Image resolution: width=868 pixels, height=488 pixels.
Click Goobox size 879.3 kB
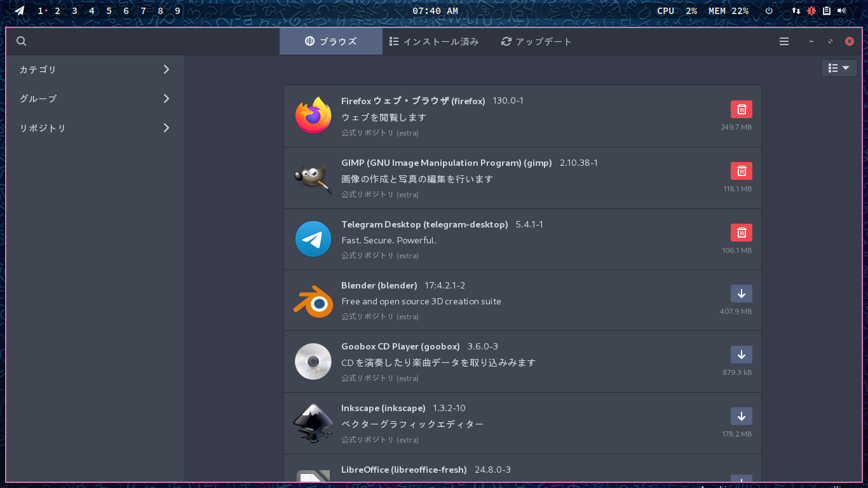tap(737, 372)
